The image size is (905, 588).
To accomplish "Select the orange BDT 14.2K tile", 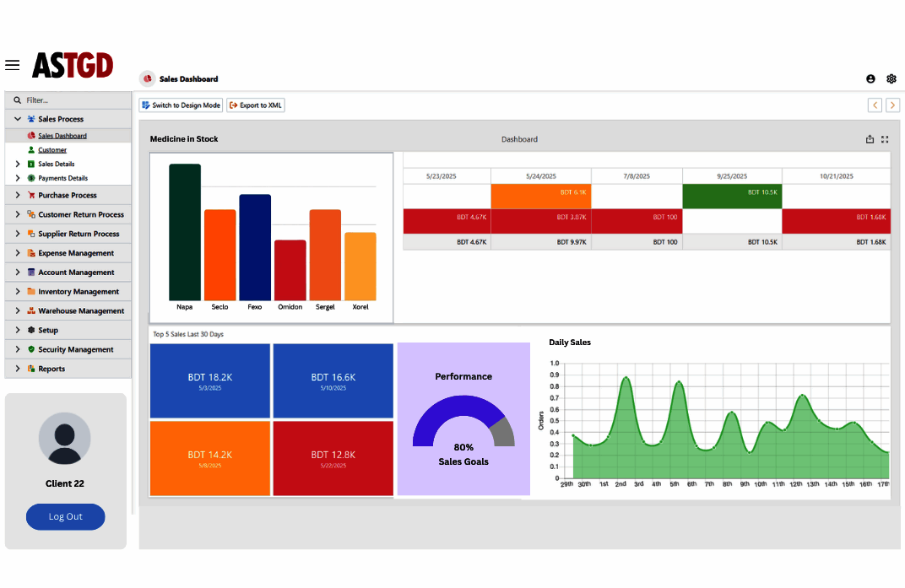I will click(x=210, y=458).
